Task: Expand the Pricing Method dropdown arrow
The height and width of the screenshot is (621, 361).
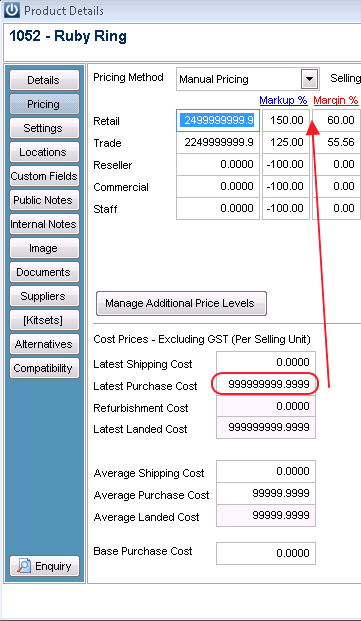Action: point(309,80)
